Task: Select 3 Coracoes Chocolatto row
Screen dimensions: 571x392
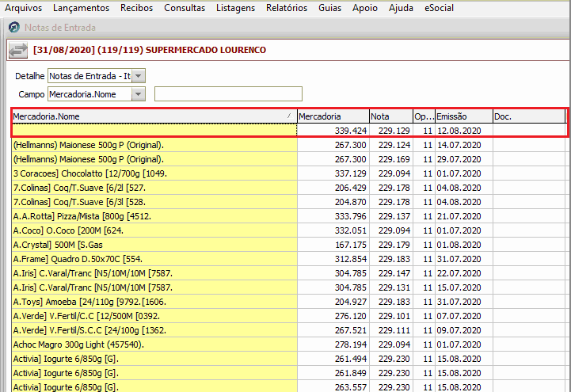Action: point(288,173)
